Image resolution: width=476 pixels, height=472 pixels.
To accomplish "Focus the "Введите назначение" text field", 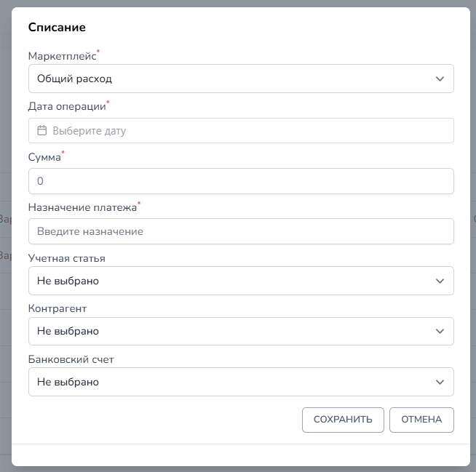I will 241,231.
